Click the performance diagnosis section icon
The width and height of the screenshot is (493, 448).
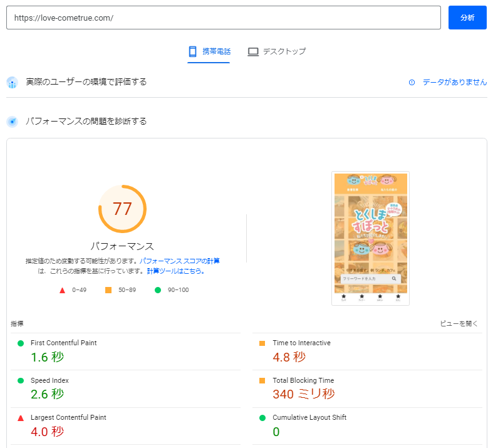pos(12,122)
